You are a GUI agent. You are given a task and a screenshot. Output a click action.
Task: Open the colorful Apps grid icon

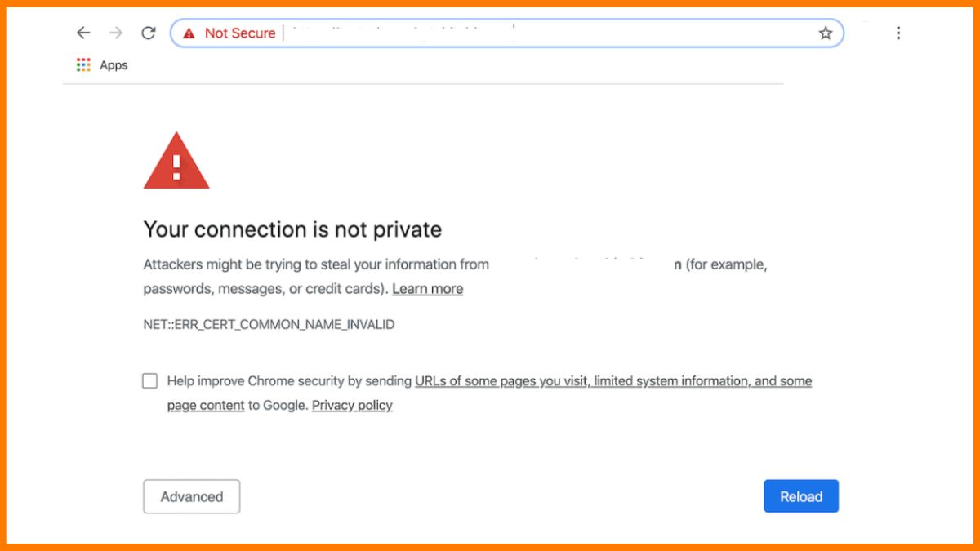click(83, 65)
